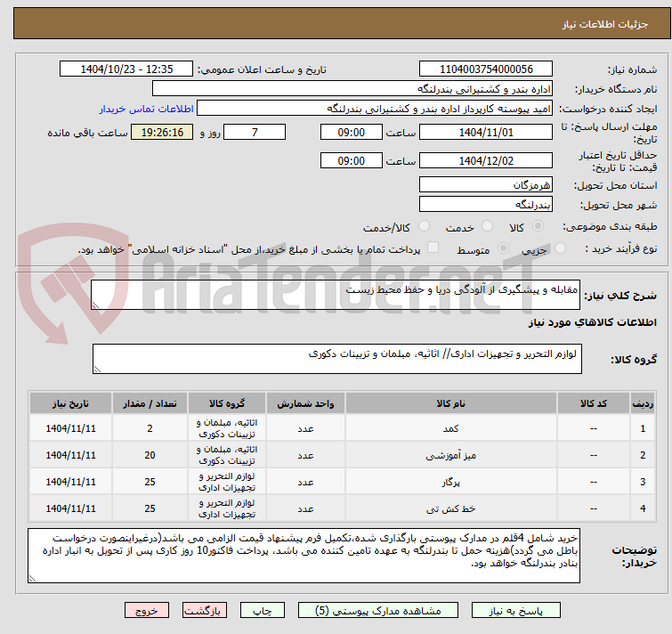Click the شماره نیاز field 1104003754000056
The width and height of the screenshot is (672, 634).
click(x=486, y=69)
